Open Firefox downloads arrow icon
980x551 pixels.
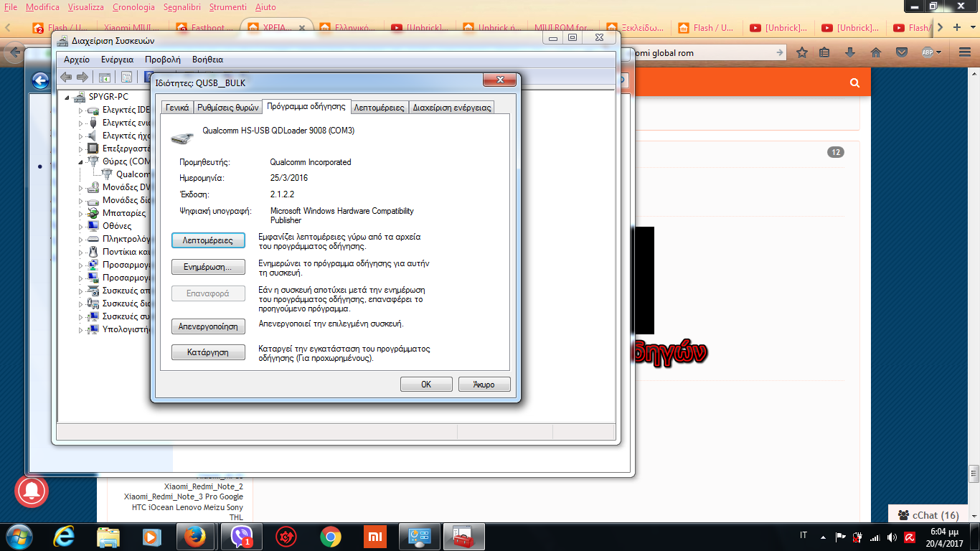click(850, 52)
